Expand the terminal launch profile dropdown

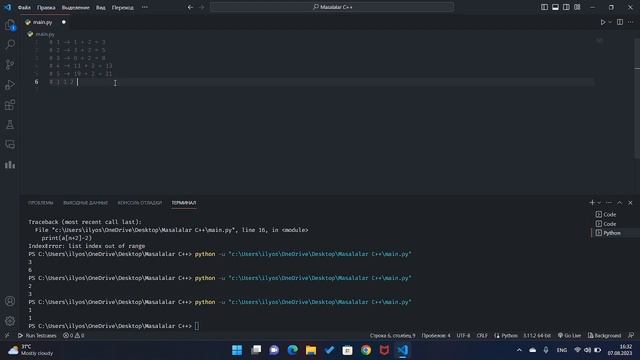pos(599,203)
